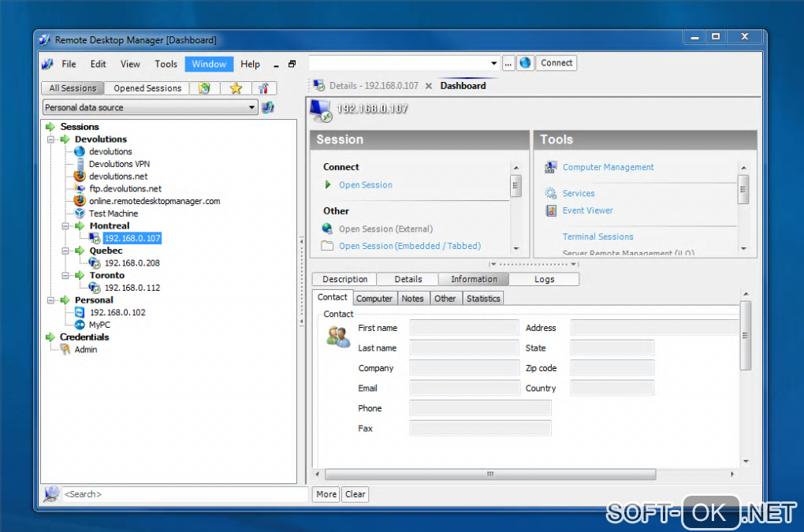The width and height of the screenshot is (804, 532).
Task: Switch to the Logs tab
Action: (544, 279)
